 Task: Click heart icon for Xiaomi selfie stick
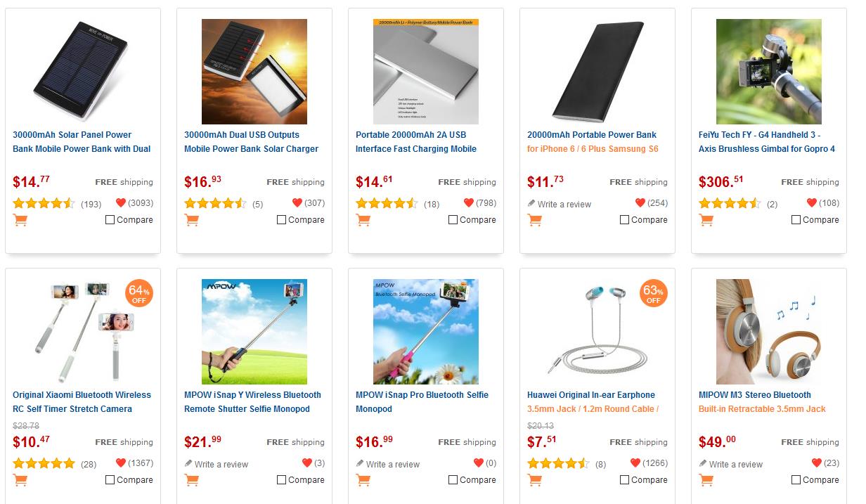[120, 463]
